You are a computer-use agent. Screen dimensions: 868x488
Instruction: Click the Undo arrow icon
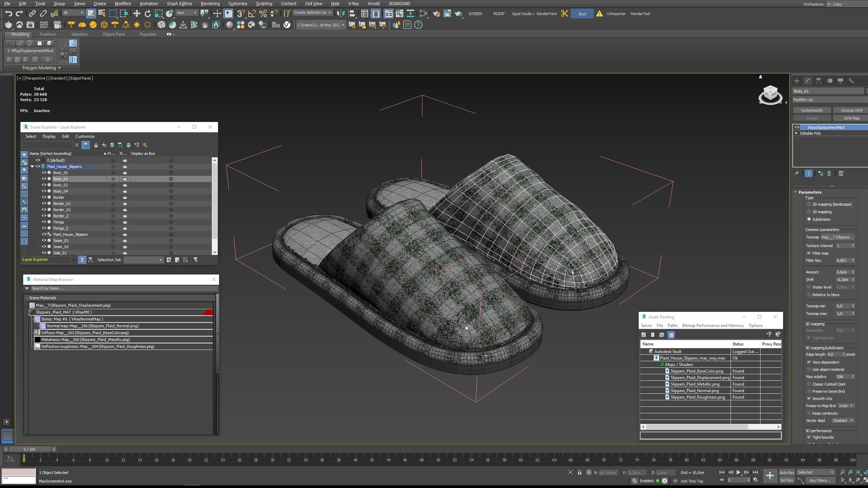[8, 14]
